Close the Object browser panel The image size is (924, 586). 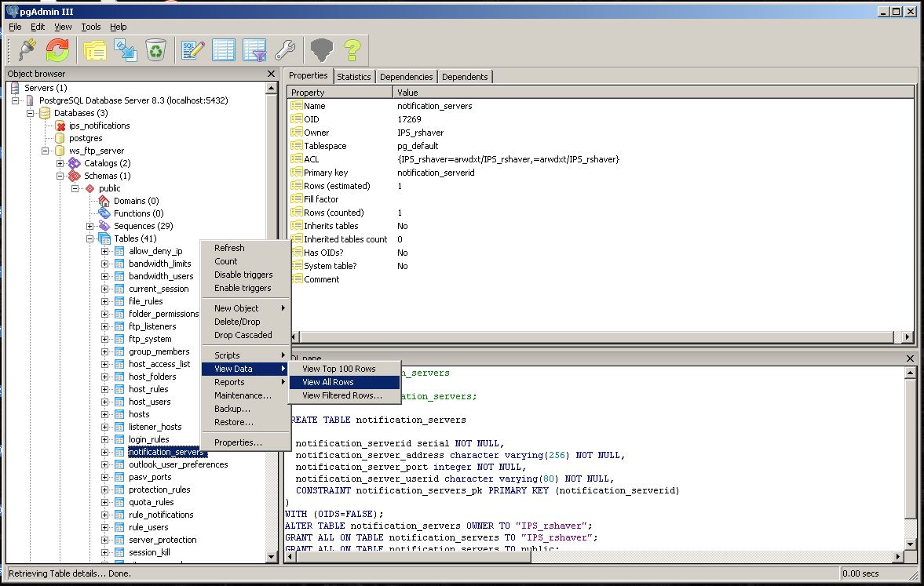click(271, 74)
